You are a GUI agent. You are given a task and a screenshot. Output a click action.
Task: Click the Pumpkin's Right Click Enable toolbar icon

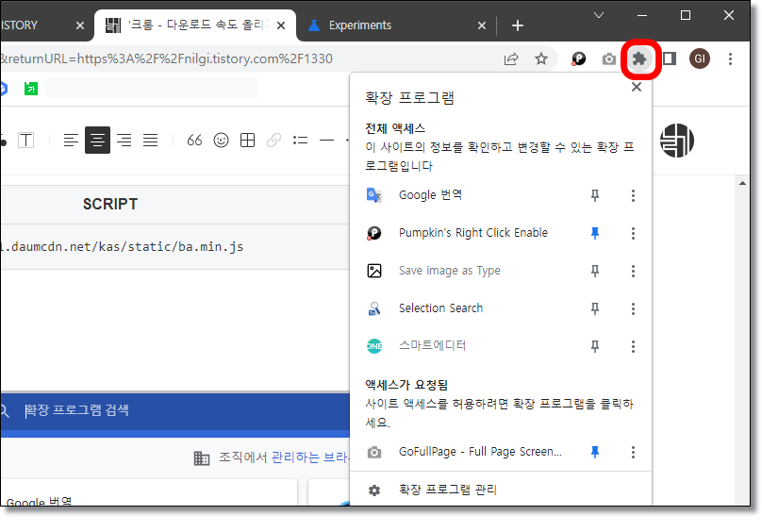(x=578, y=58)
